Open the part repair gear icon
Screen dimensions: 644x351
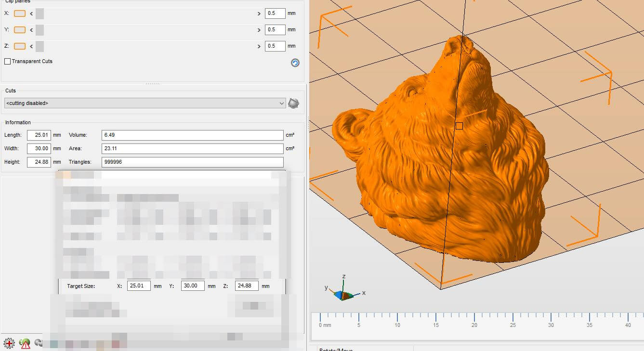pos(9,344)
